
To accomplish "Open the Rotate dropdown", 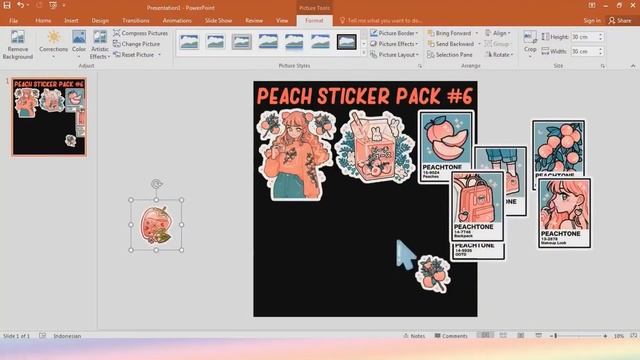I will point(499,54).
